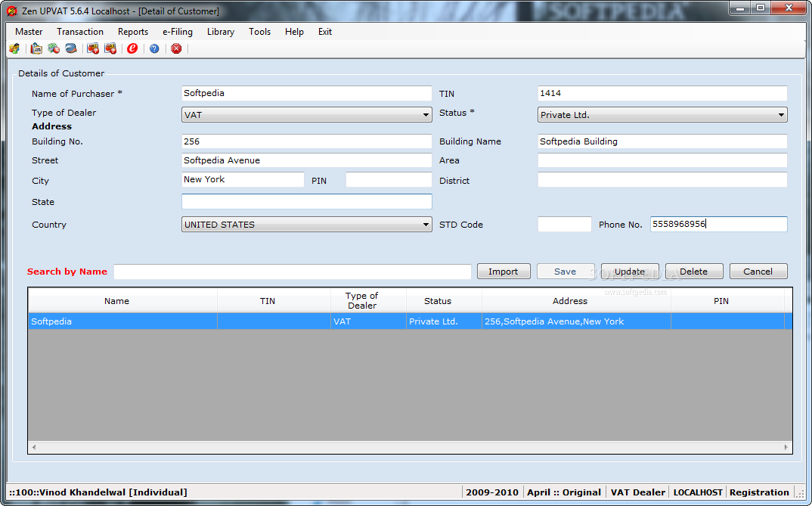Screen dimensions: 812x506
Task: Click the Cancel button
Action: (758, 272)
